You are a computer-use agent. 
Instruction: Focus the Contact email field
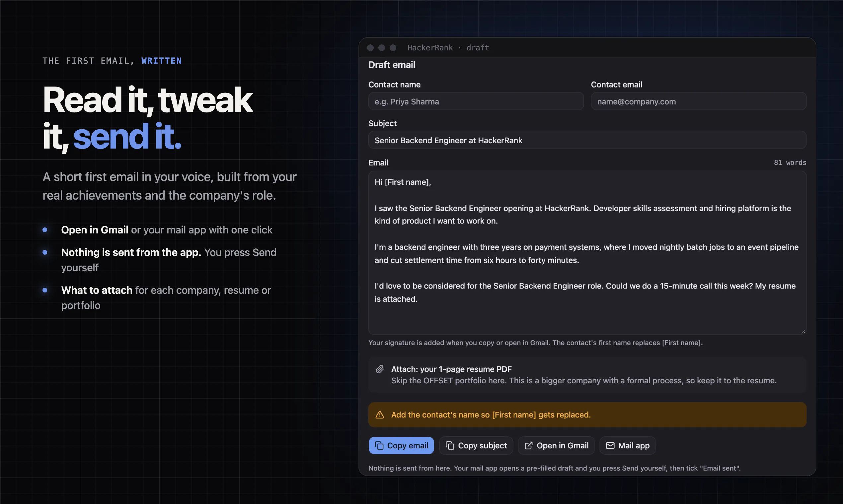(x=699, y=101)
